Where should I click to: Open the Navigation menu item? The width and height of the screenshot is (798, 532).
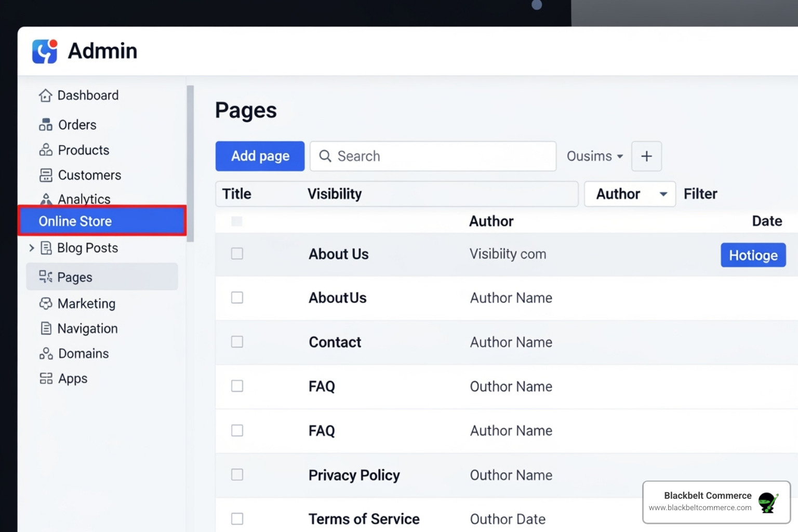(x=88, y=328)
